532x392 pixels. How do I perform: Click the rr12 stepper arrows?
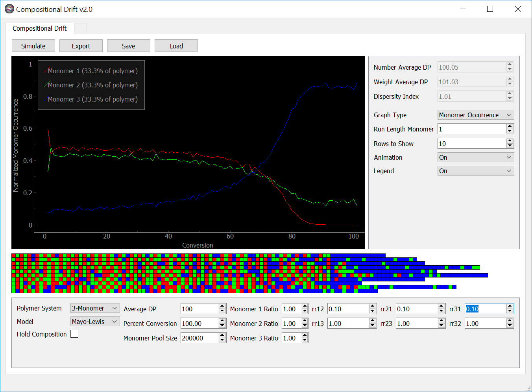[373, 309]
